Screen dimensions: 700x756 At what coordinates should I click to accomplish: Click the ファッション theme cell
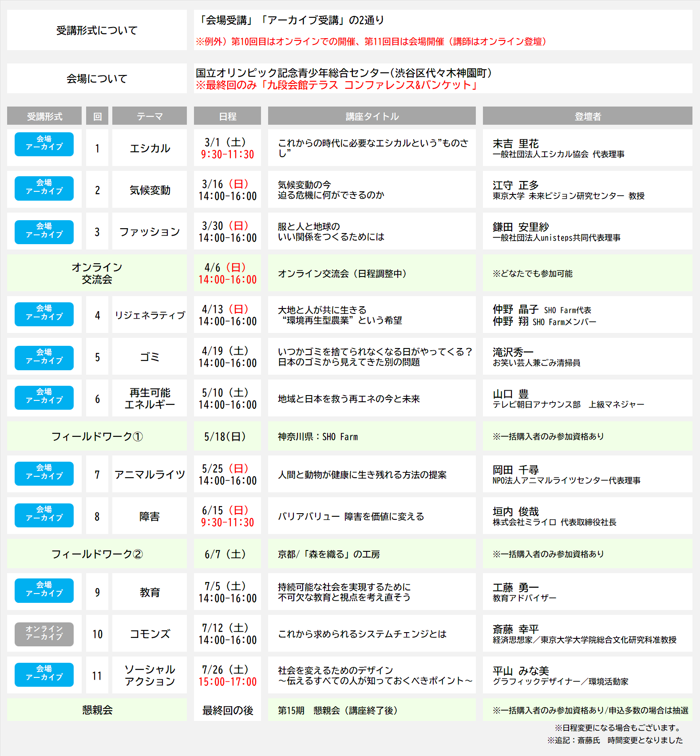click(x=150, y=231)
